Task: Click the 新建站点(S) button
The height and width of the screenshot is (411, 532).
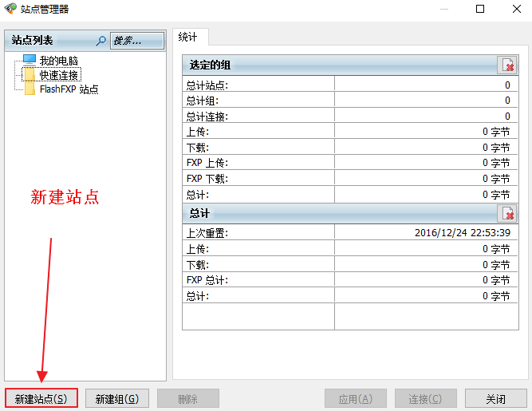Action: [x=41, y=398]
